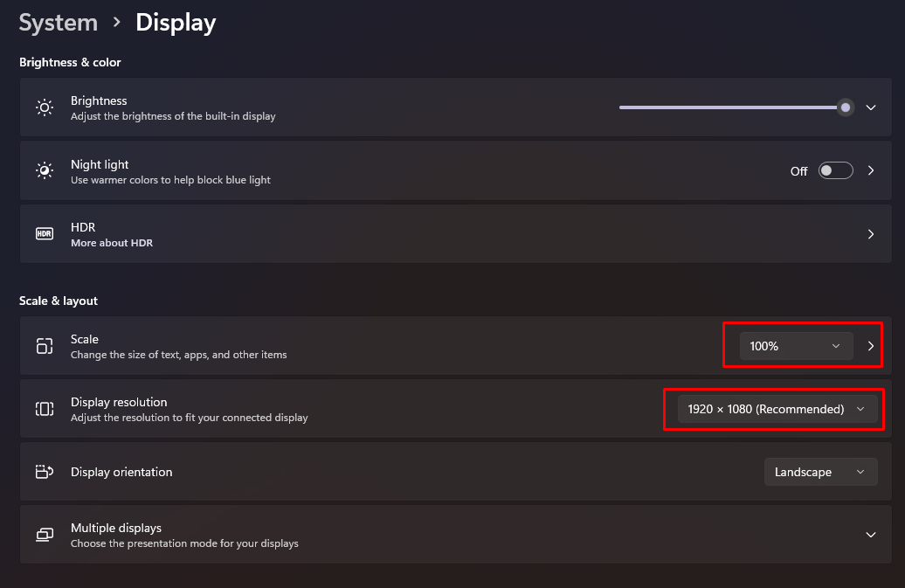Open advanced Scale settings via right arrow
Image resolution: width=905 pixels, height=588 pixels.
(870, 345)
